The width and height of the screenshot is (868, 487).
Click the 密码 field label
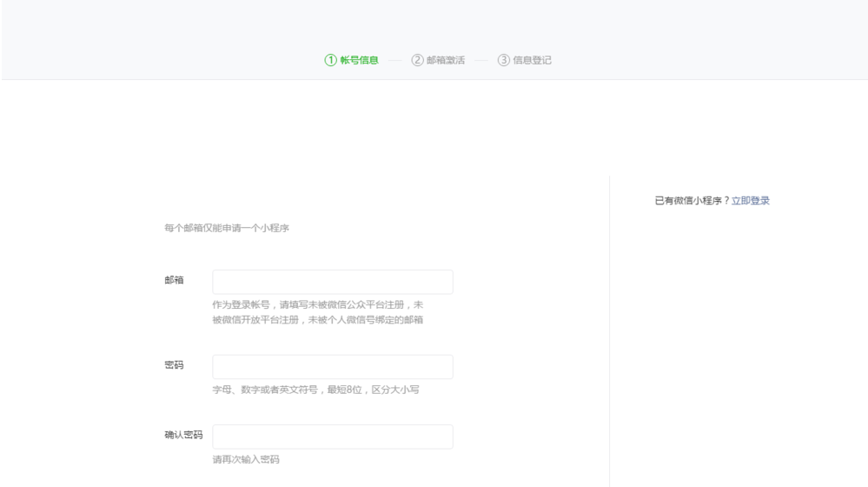(174, 364)
